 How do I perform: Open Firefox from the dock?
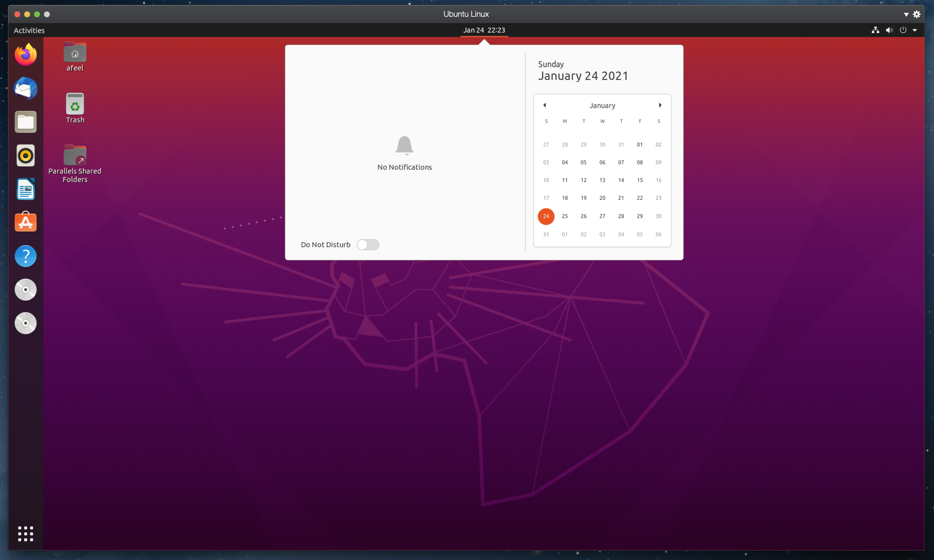(x=26, y=55)
